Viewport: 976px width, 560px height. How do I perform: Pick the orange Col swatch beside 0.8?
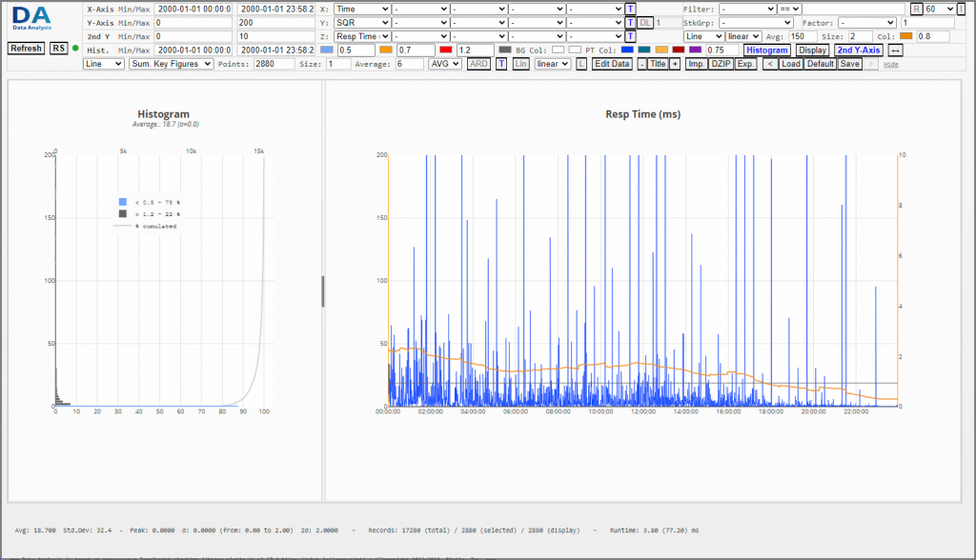(x=905, y=36)
